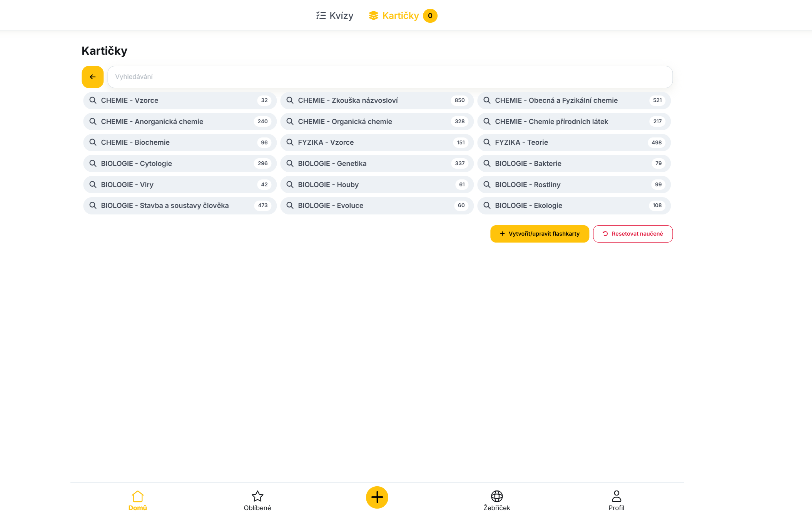
Task: Open BIOLOGIE - Genetika set
Action: [x=377, y=164]
